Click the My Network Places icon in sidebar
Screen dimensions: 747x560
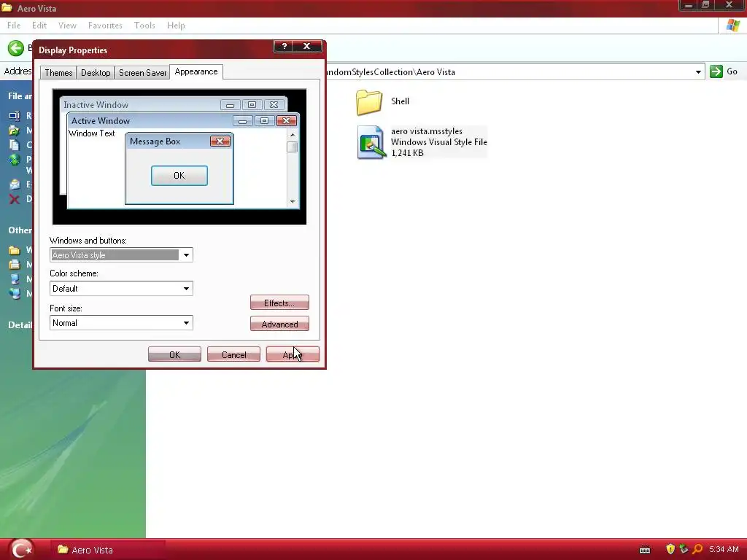[x=15, y=293]
